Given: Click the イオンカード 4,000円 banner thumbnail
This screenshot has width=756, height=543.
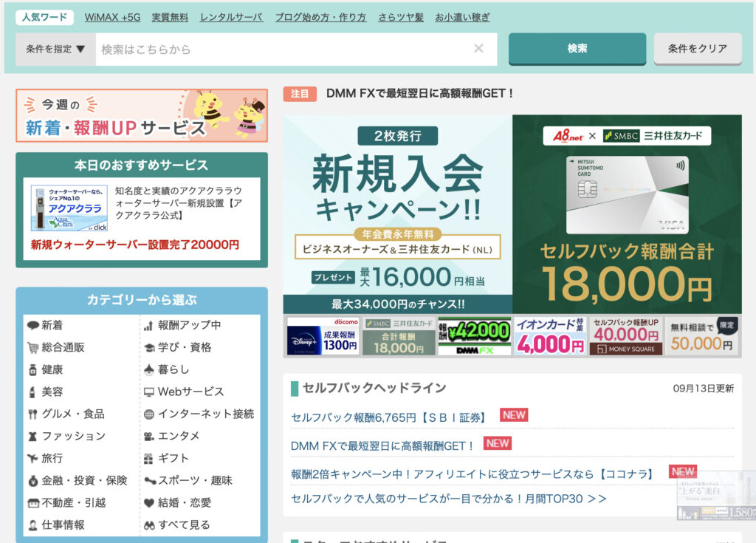Looking at the screenshot, I should tap(549, 337).
